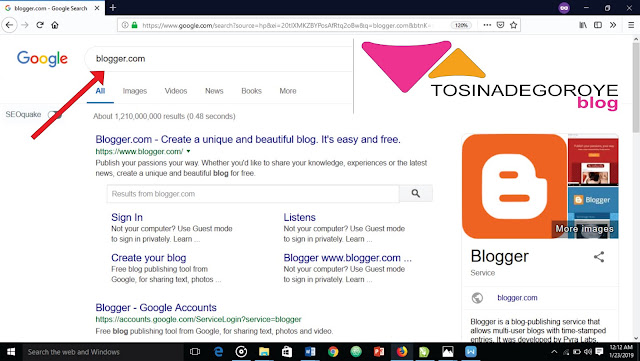Open the Blogger.com Create a unique blog result
640x361 pixels.
click(248, 140)
